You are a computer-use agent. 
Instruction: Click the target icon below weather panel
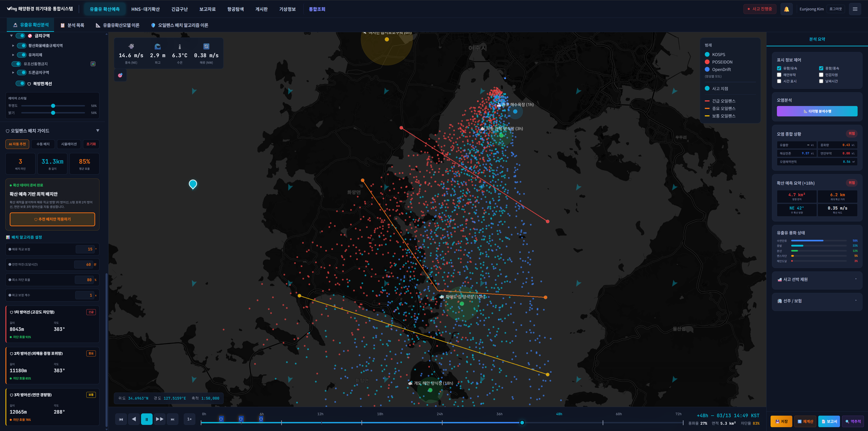(120, 75)
